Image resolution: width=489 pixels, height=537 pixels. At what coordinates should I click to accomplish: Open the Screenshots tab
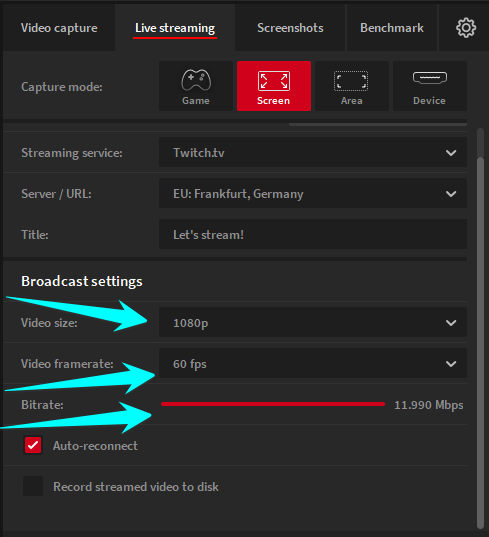coord(290,28)
